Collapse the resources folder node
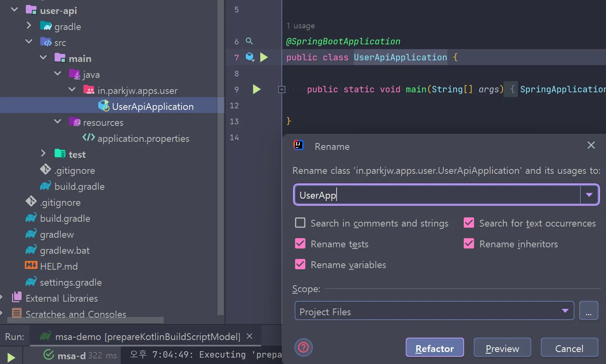The height and width of the screenshot is (364, 606). (x=58, y=121)
